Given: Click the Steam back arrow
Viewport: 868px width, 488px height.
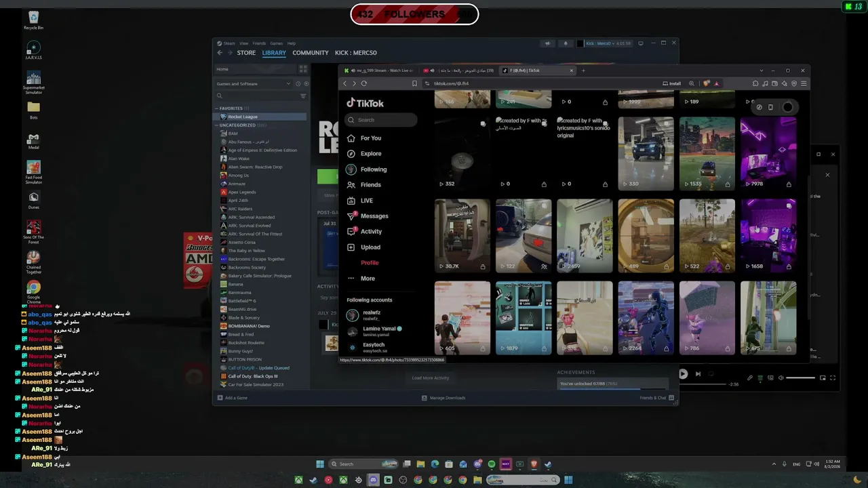Looking at the screenshot, I should [x=220, y=53].
